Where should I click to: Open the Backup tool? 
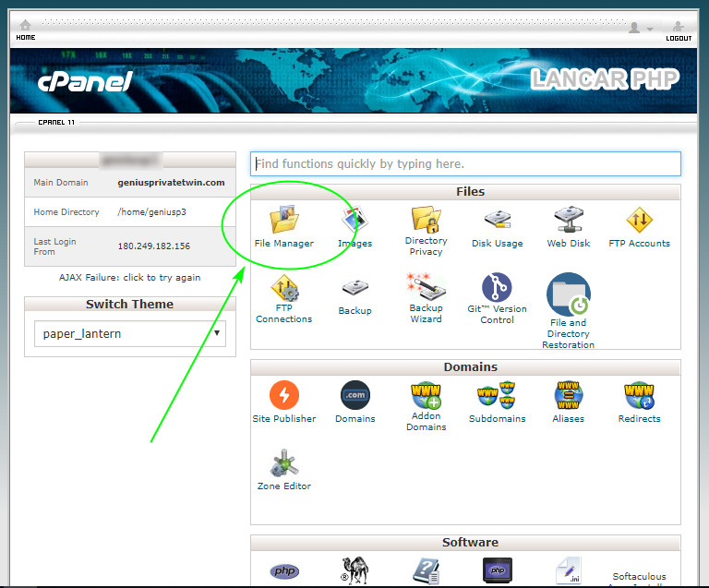tap(354, 297)
